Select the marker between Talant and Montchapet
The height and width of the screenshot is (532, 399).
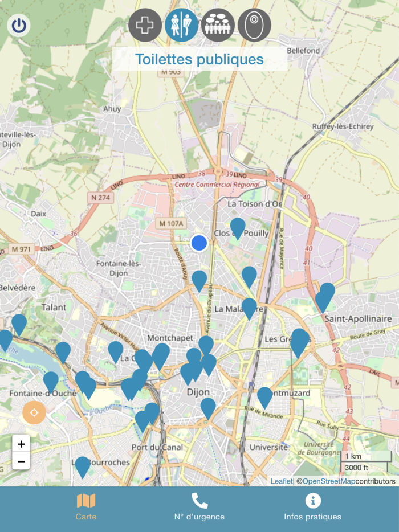click(116, 352)
